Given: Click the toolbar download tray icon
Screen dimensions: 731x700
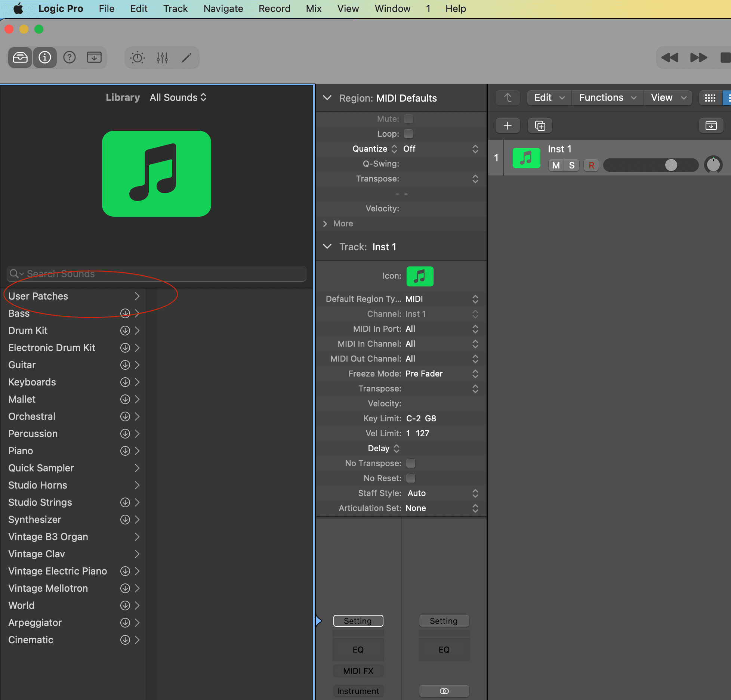Looking at the screenshot, I should coord(94,58).
